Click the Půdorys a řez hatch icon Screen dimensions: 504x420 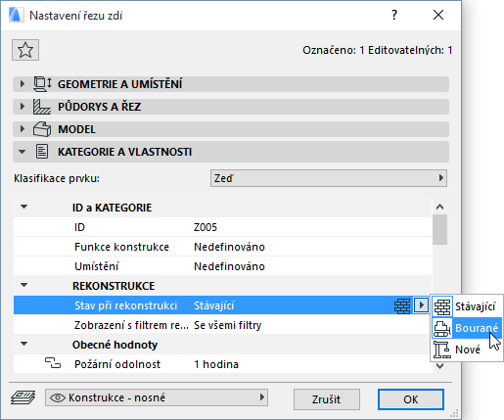pos(42,107)
